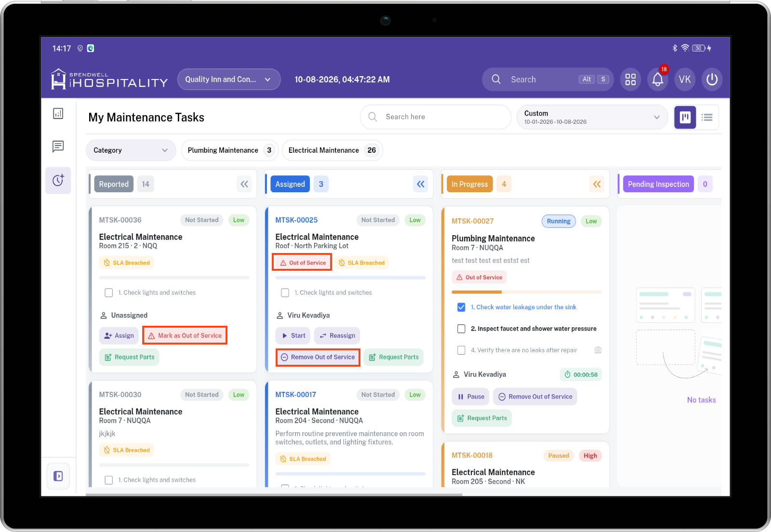Viewport: 771px width, 532px height.
Task: Click Remove Out of Service on MTSK-00025
Action: 318,357
